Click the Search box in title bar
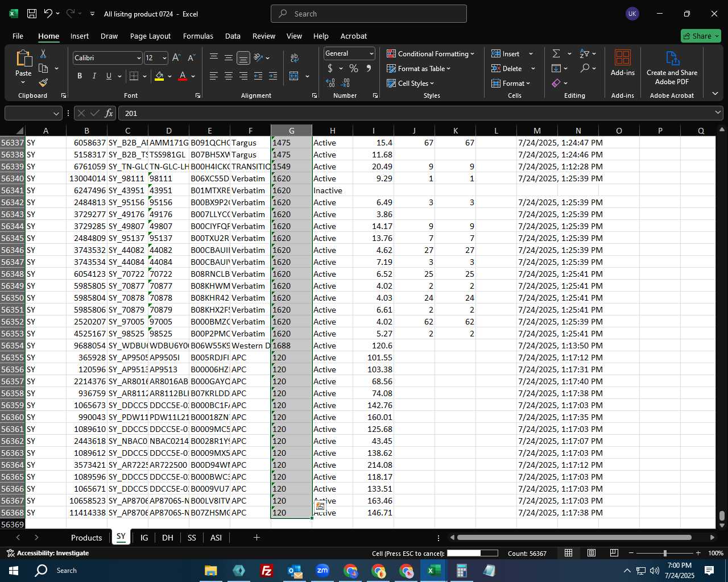The image size is (728, 582). tap(369, 14)
